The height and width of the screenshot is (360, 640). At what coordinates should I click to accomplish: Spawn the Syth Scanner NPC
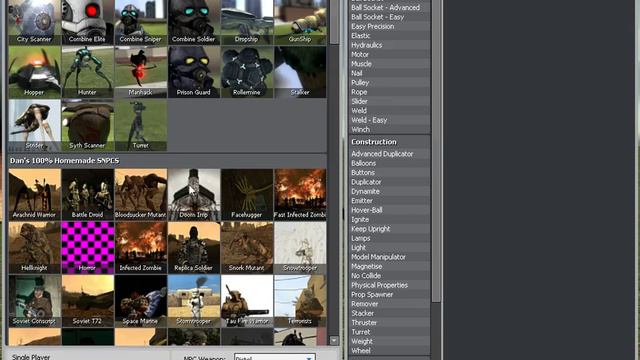[x=87, y=125]
